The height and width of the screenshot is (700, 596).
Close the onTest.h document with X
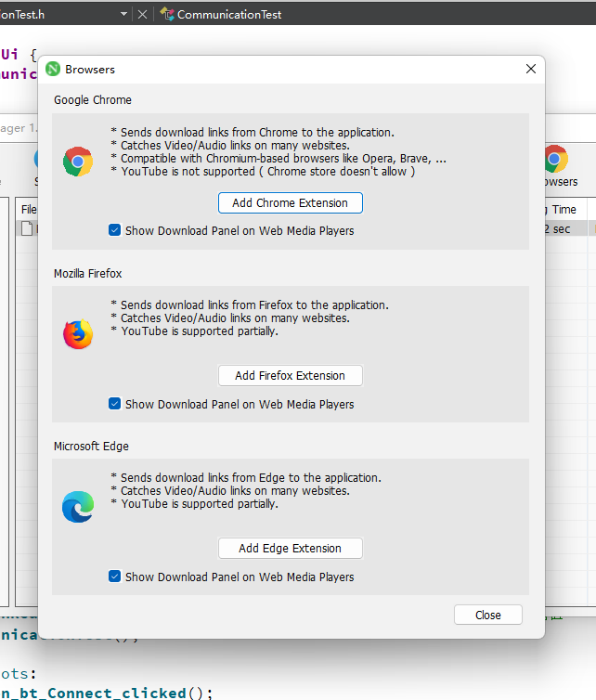click(142, 15)
